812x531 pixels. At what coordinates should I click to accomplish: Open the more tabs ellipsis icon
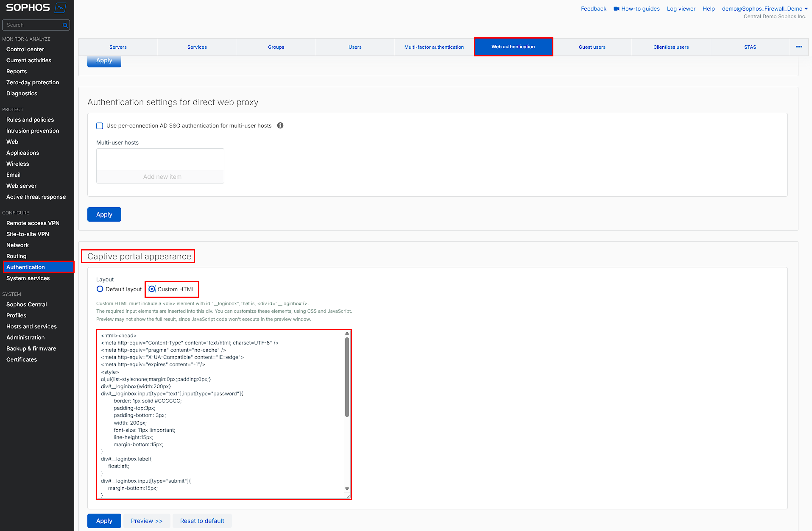[799, 47]
